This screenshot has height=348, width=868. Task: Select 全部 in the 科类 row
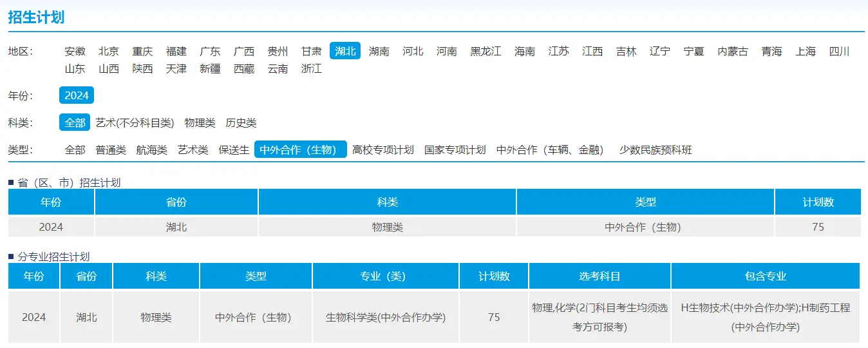75,122
